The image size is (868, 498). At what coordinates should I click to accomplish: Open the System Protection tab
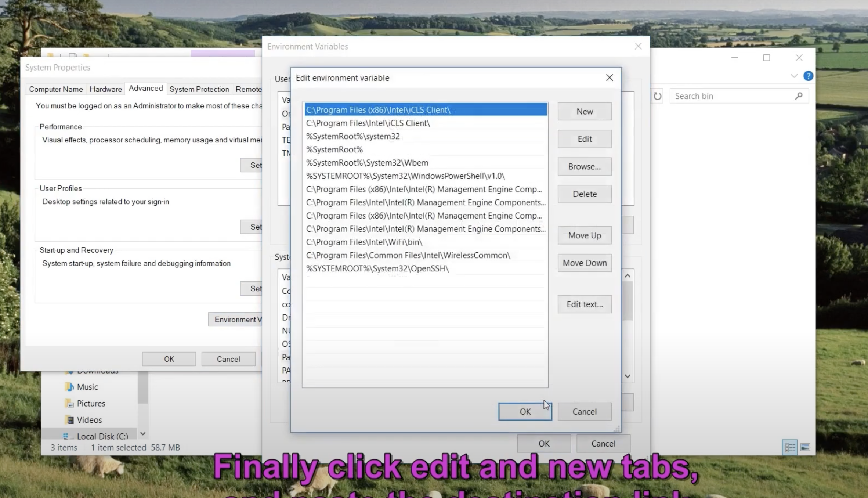(x=199, y=89)
